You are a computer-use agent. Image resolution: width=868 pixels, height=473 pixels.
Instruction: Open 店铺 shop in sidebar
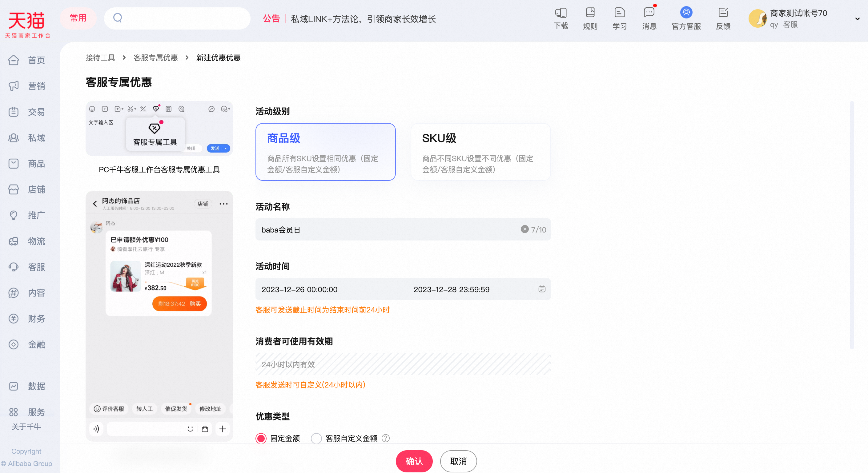pos(26,189)
